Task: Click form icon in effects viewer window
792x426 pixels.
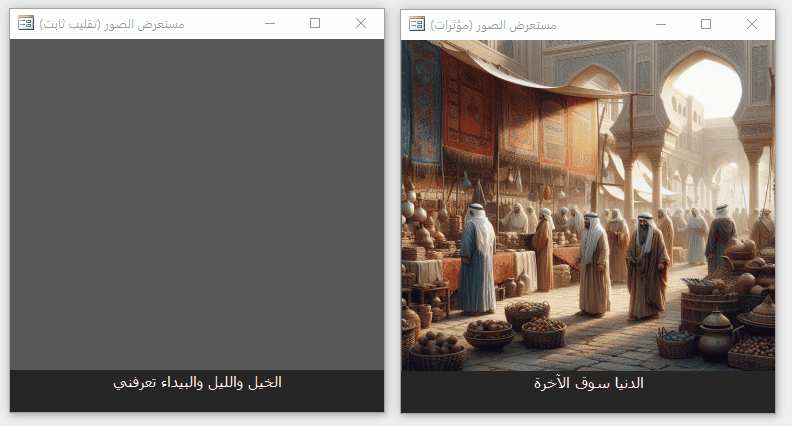Action: [417, 24]
